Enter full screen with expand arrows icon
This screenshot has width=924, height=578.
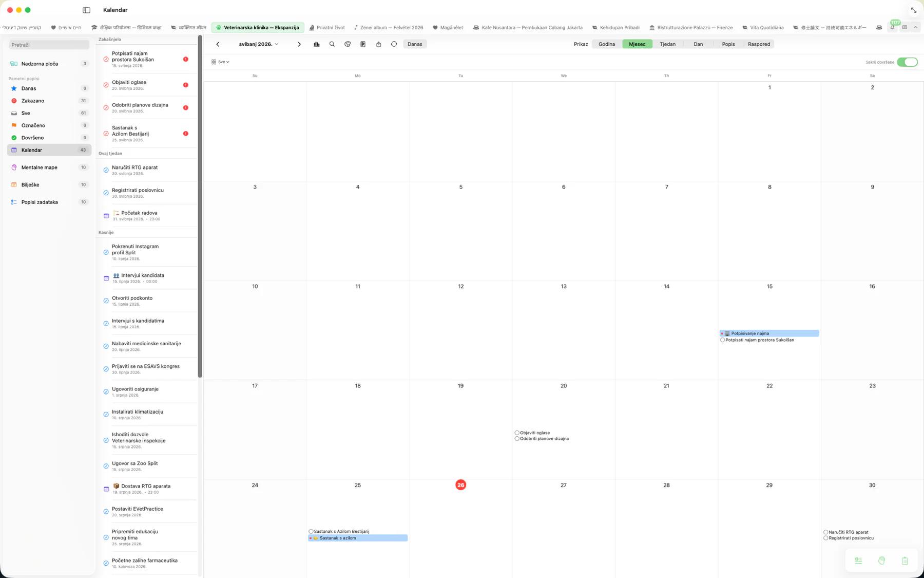(x=914, y=10)
